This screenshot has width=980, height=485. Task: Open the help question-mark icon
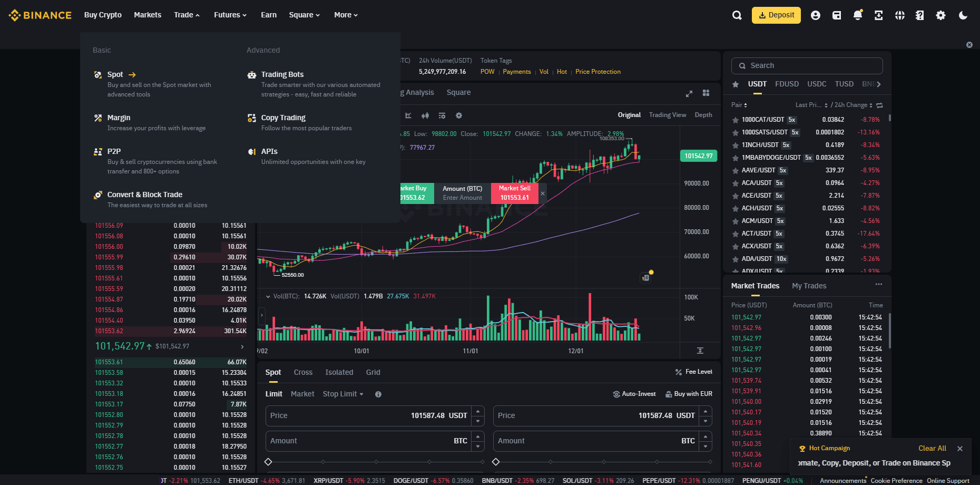tap(920, 15)
